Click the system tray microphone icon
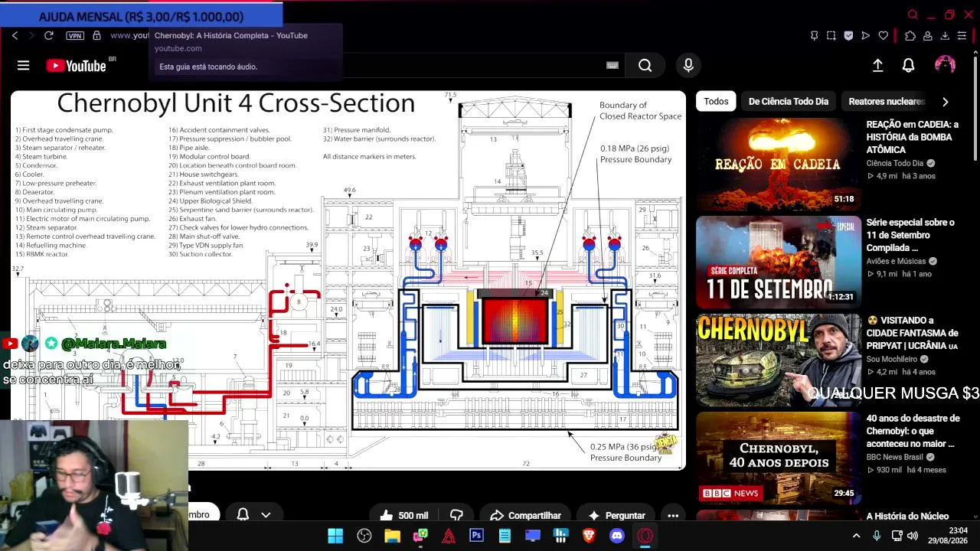The width and height of the screenshot is (980, 551). (x=877, y=536)
